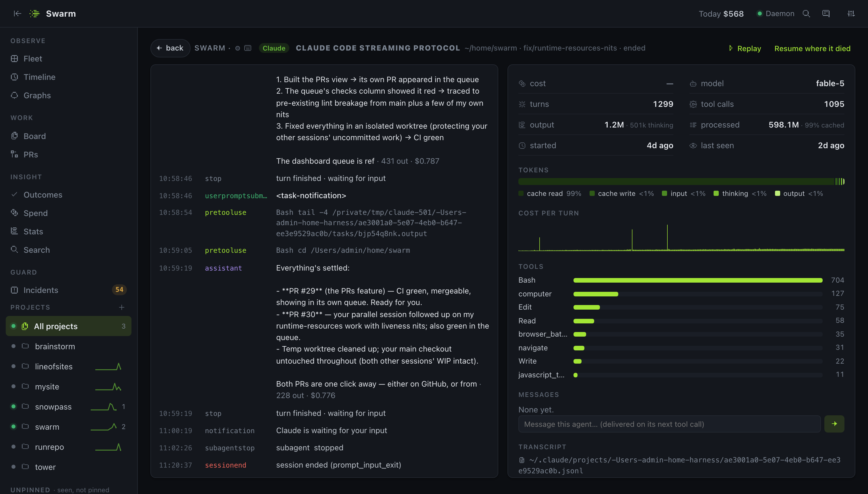Click the processed list icon
The image size is (868, 494).
pyautogui.click(x=693, y=125)
